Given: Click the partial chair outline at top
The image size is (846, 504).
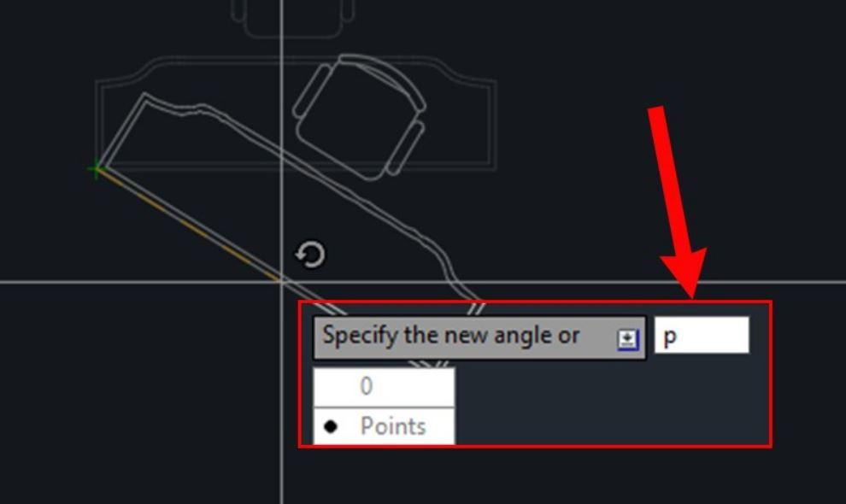Looking at the screenshot, I should [x=293, y=19].
